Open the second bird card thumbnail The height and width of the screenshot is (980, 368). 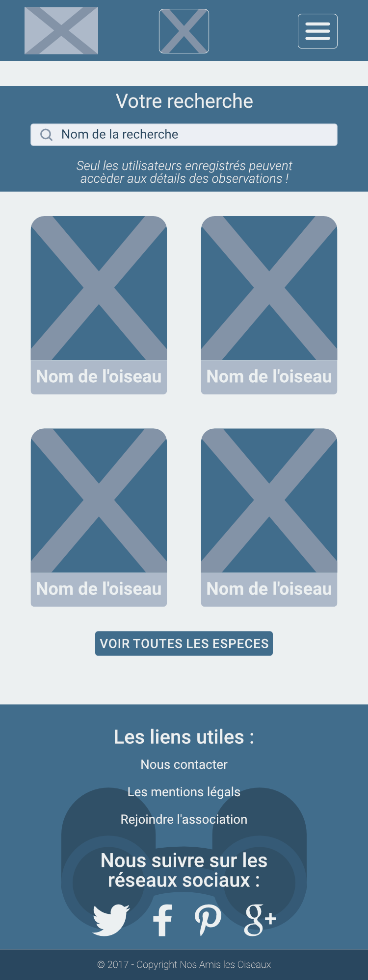click(269, 288)
